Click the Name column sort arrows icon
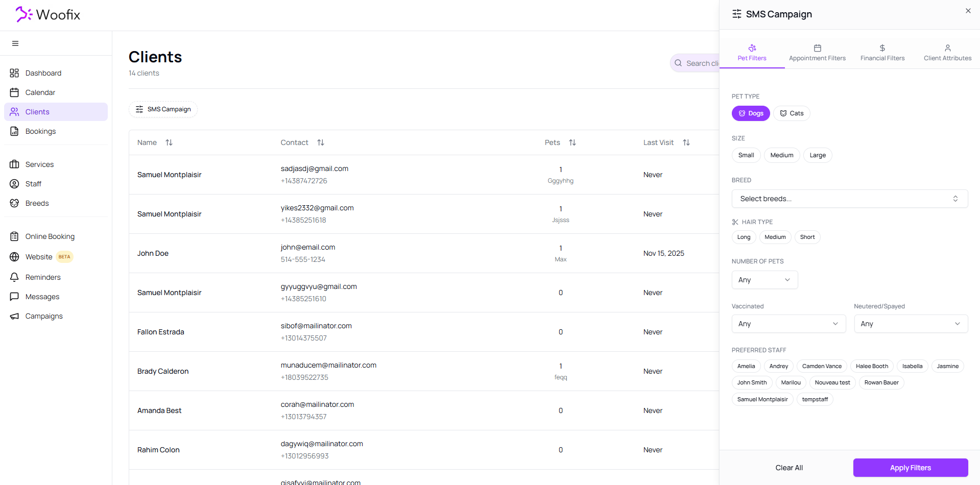This screenshot has width=980, height=485. click(x=169, y=142)
